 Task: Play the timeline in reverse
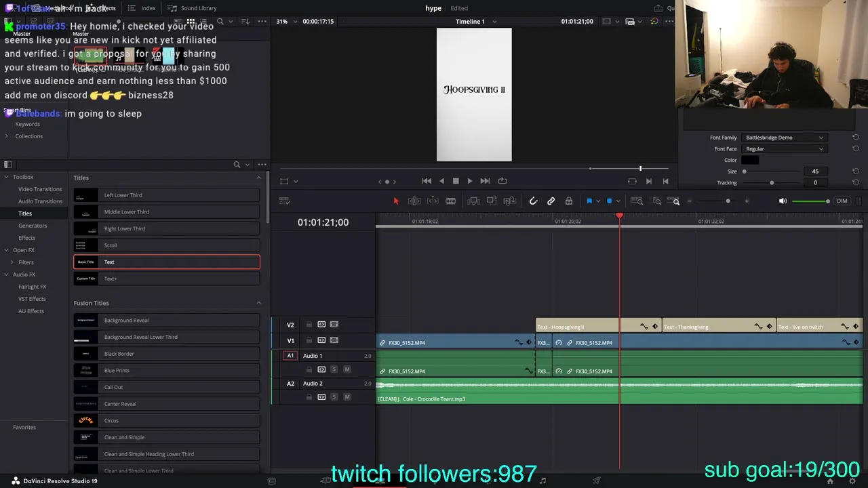point(441,181)
